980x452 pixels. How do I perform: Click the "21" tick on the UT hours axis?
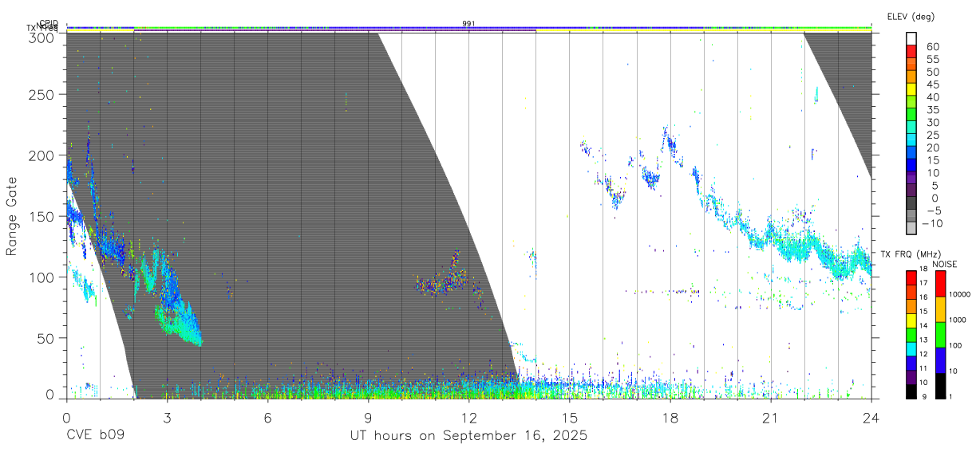click(771, 418)
